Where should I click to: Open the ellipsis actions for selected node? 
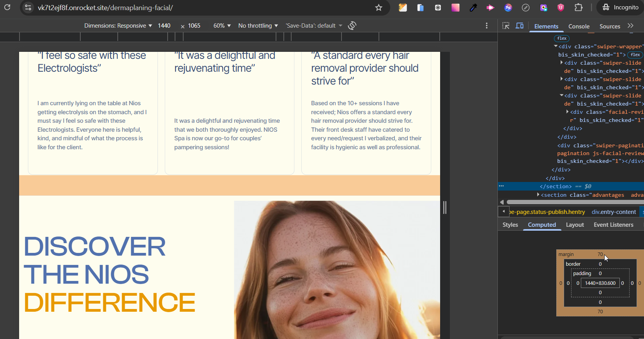click(501, 186)
